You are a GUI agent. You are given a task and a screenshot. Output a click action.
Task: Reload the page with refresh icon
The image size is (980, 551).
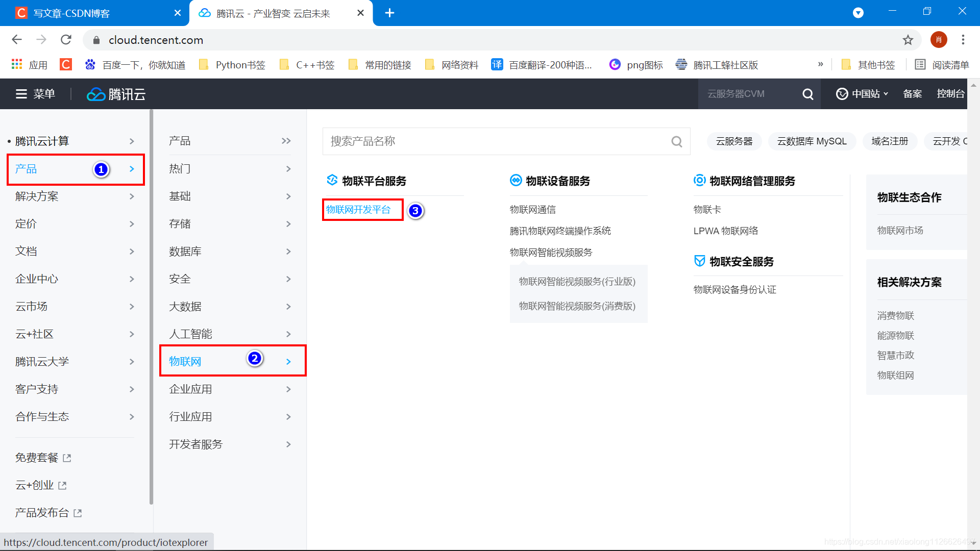pyautogui.click(x=66, y=40)
